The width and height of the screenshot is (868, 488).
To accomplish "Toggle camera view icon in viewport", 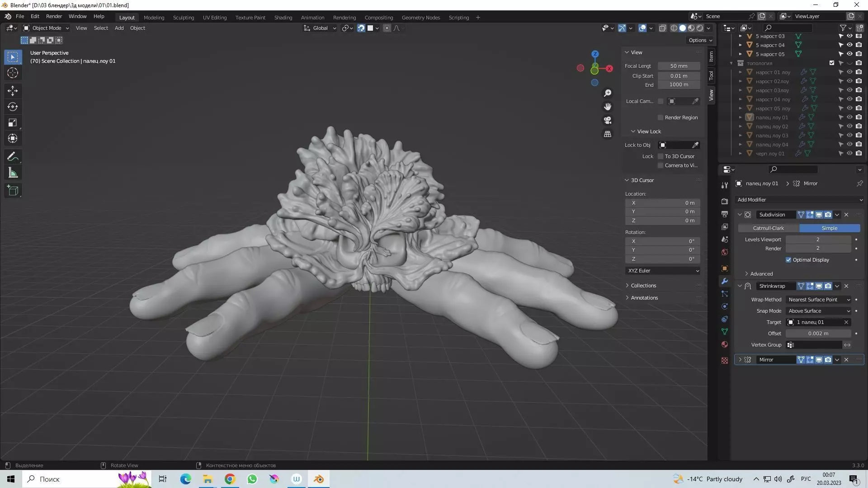I will tap(608, 120).
